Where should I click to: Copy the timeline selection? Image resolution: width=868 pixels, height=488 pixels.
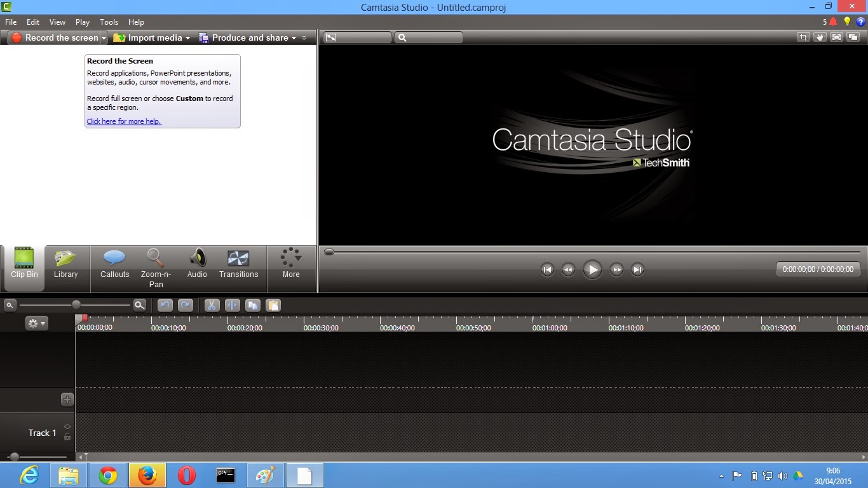click(x=253, y=305)
